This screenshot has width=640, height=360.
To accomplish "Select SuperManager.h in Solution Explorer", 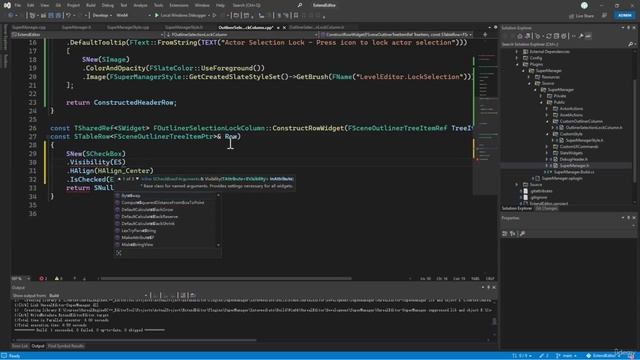I will tap(574, 166).
